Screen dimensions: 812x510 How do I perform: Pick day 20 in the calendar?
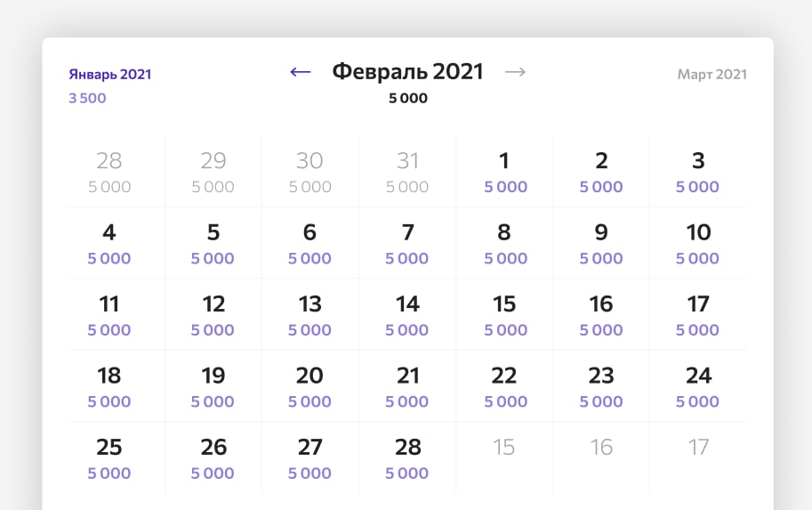pos(310,385)
